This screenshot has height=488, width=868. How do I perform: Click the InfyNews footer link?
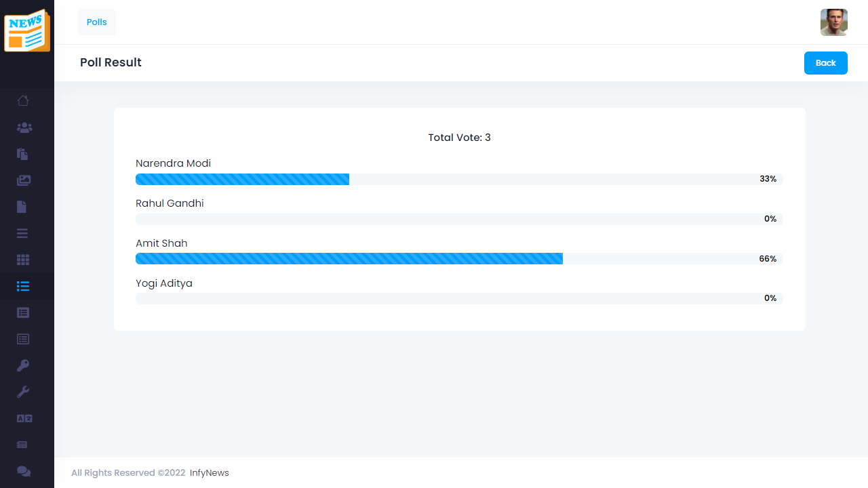point(210,473)
